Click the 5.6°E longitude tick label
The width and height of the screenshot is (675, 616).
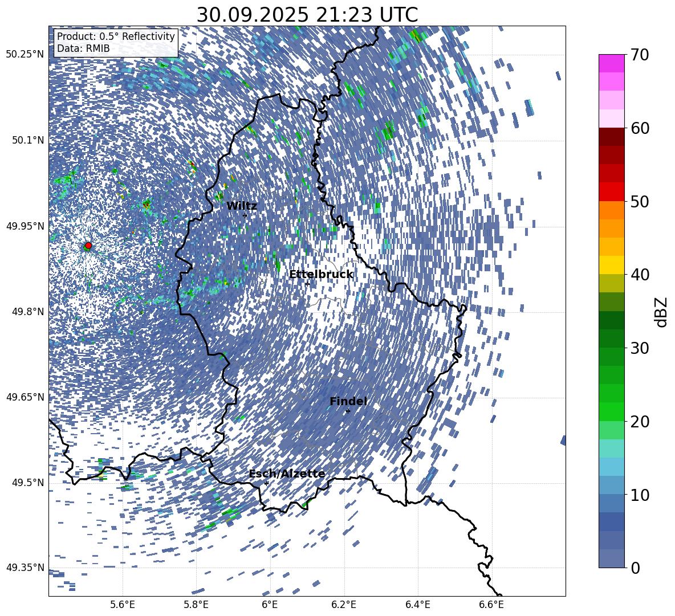[123, 605]
